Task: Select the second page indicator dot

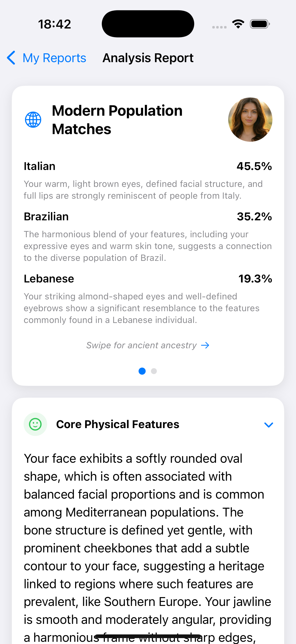Action: 154,371
